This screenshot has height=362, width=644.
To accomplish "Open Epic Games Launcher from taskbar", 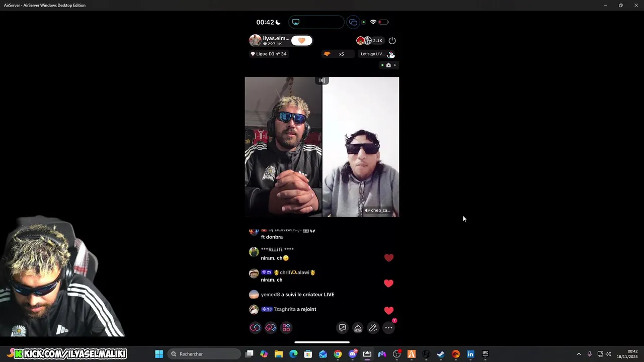I will pos(485,354).
